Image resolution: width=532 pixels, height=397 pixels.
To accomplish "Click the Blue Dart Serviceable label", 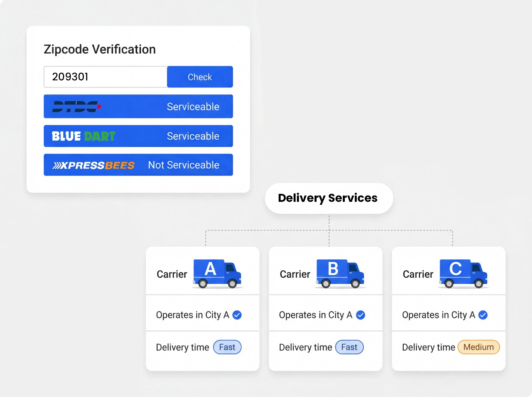I will (193, 136).
